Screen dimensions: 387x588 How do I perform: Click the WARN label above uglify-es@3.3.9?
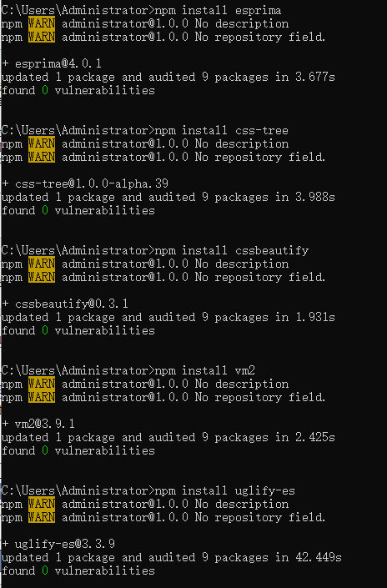tap(42, 517)
